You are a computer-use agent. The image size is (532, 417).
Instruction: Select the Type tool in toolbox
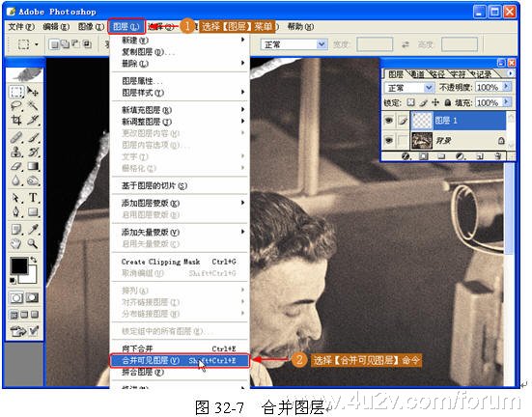click(x=33, y=198)
